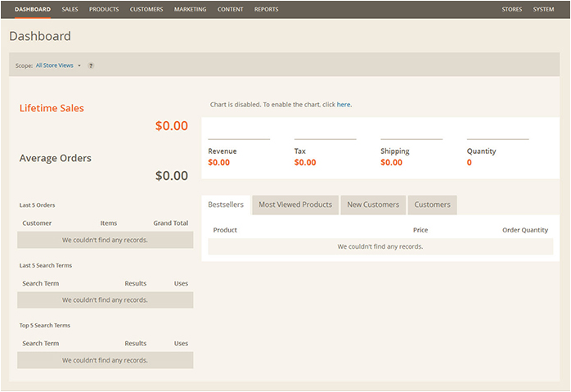Click the Price column header in Bestsellers

tap(420, 230)
